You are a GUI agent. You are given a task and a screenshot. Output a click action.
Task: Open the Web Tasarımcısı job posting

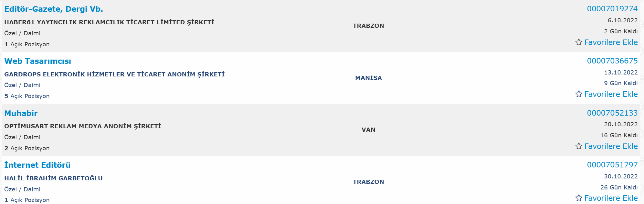(38, 61)
